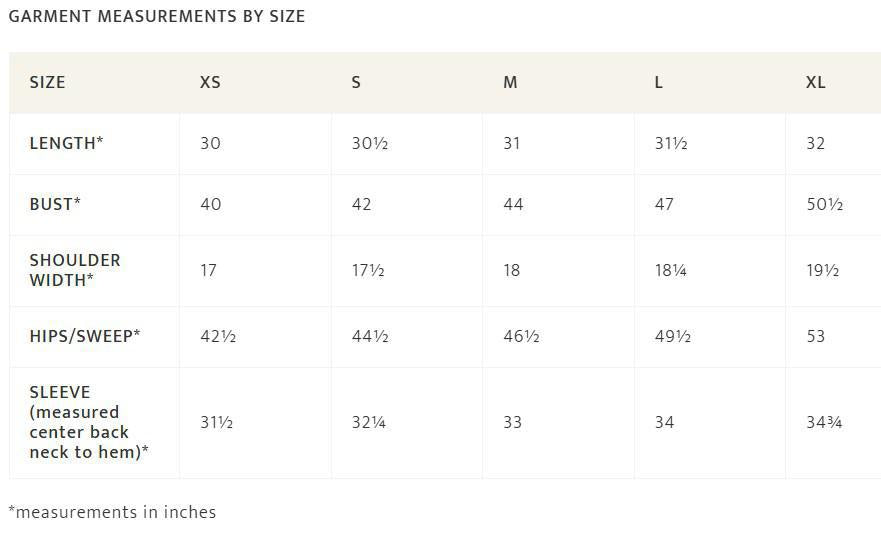The image size is (881, 541).
Task: Click the M column header
Action: [510, 82]
